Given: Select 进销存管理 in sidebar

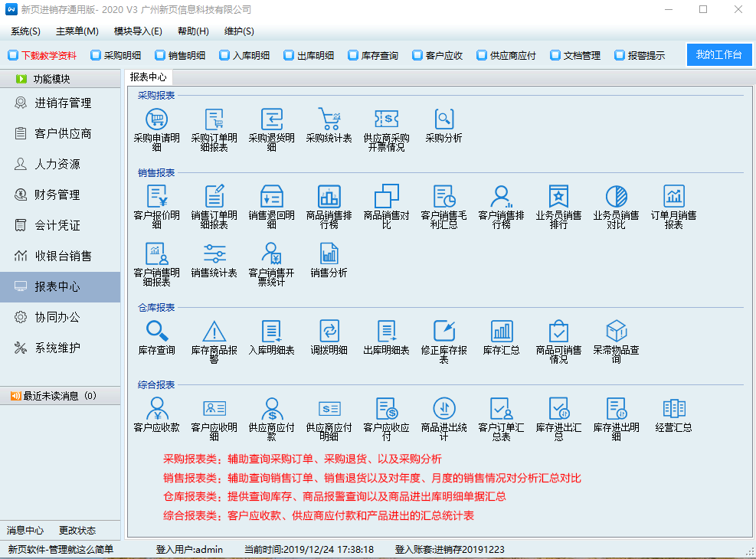Looking at the screenshot, I should point(61,103).
